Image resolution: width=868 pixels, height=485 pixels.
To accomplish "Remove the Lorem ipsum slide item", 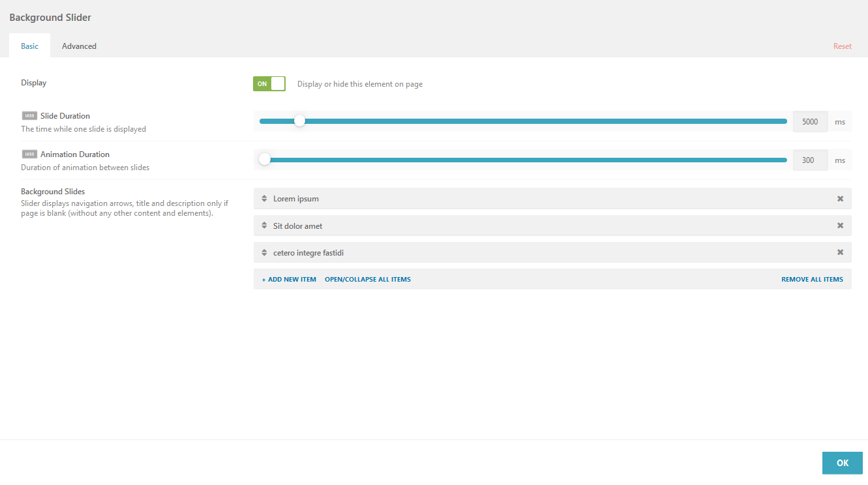I will [x=840, y=199].
